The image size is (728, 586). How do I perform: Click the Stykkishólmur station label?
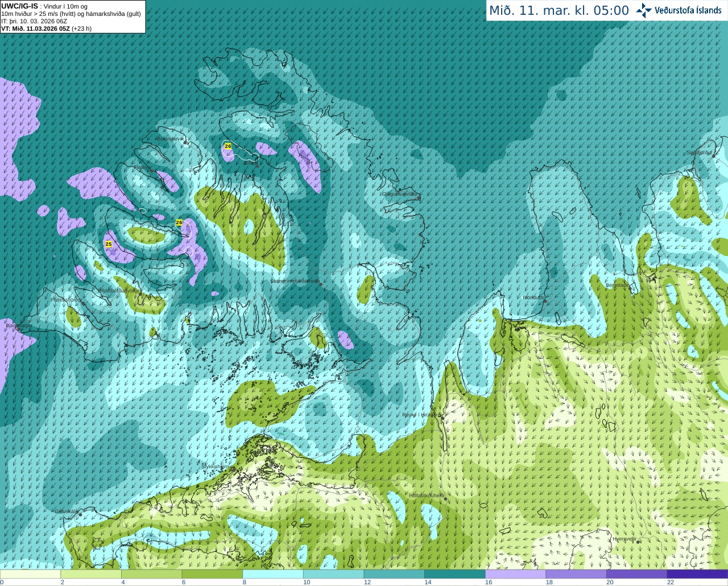pyautogui.click(x=217, y=467)
